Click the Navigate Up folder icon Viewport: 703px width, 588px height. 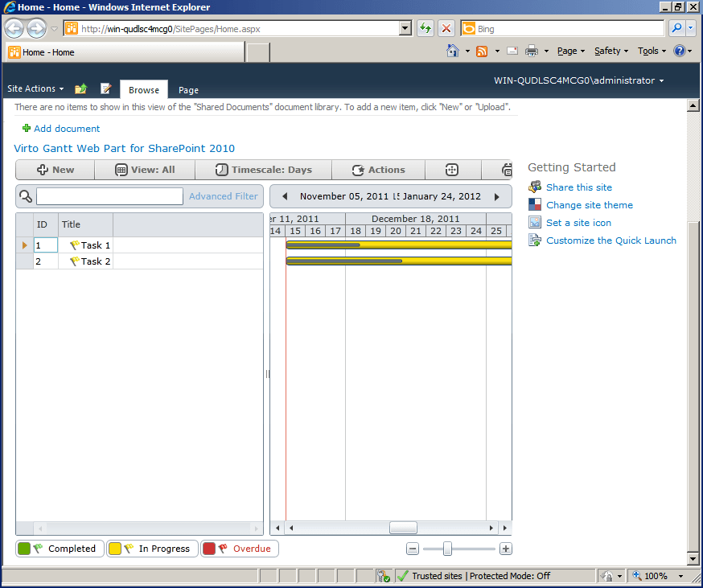point(80,88)
